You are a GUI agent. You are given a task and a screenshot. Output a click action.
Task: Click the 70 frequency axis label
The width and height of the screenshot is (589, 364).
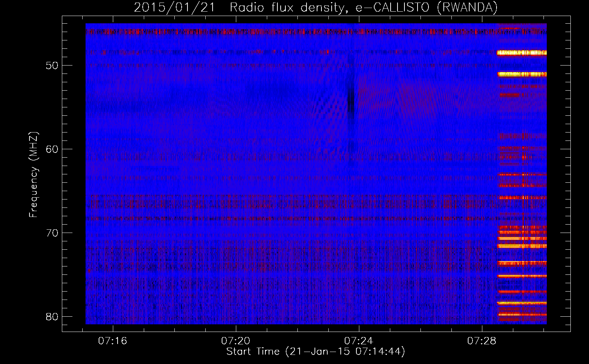point(52,233)
